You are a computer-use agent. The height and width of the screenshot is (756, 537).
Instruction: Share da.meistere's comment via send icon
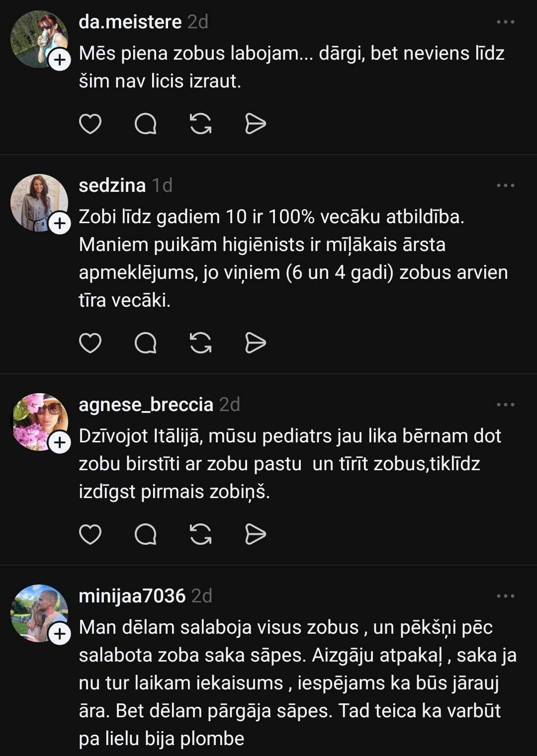[x=256, y=124]
